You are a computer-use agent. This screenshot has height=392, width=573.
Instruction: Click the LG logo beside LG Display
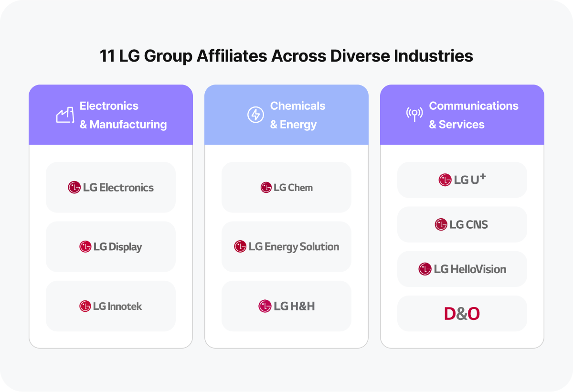[85, 247]
